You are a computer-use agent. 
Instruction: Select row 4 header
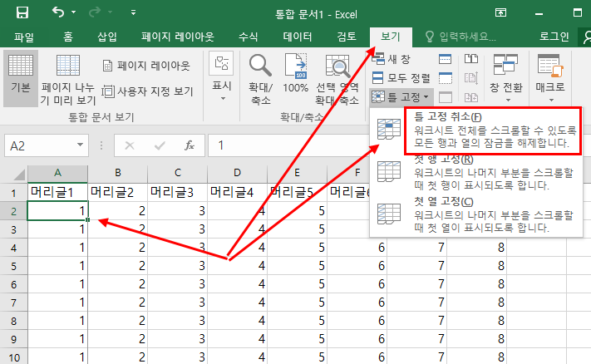click(x=13, y=248)
